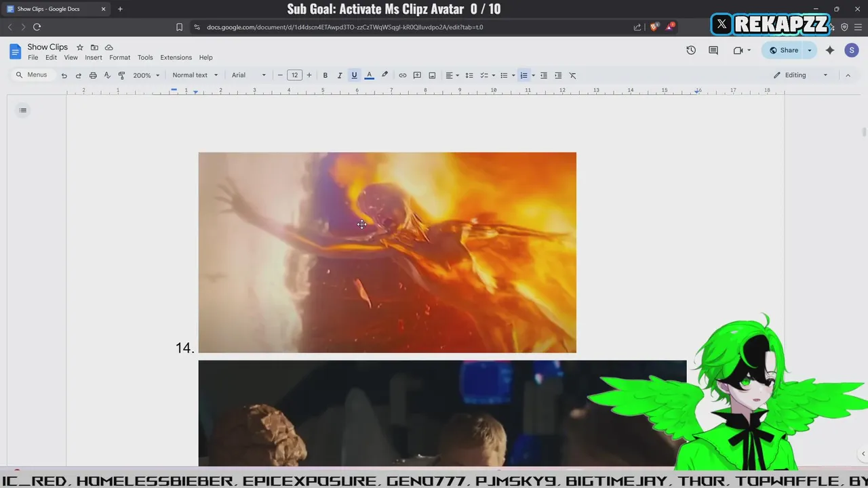
Task: Move the document to a folder
Action: pos(94,47)
